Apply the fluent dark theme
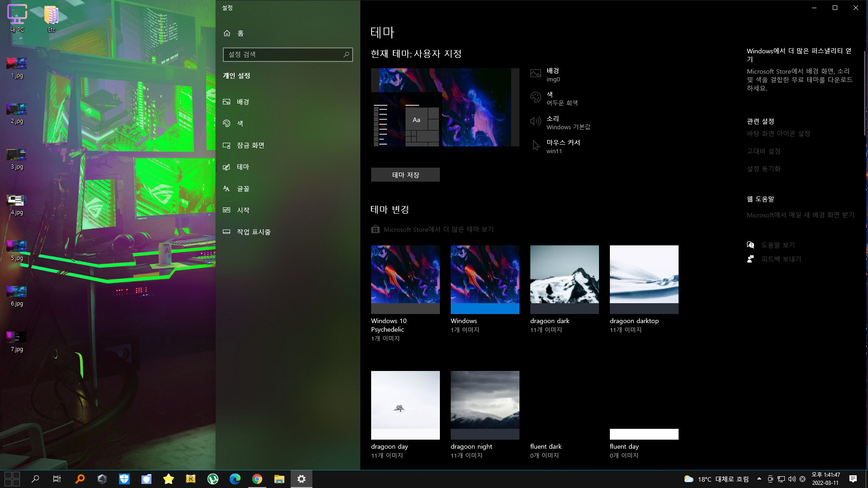The image size is (868, 488). (x=565, y=415)
